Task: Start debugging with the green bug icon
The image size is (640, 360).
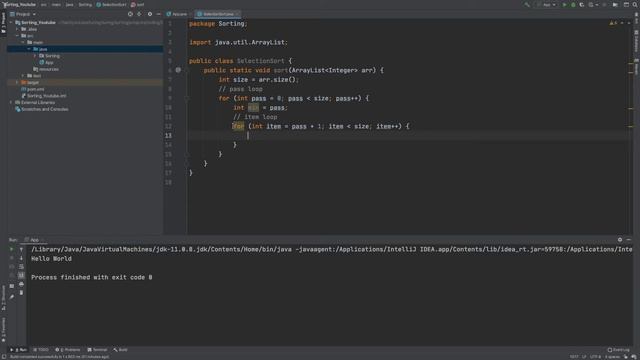Action: point(573,5)
